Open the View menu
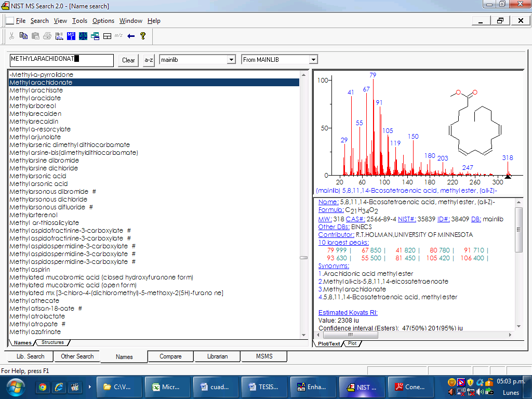This screenshot has width=532, height=399. coord(60,21)
